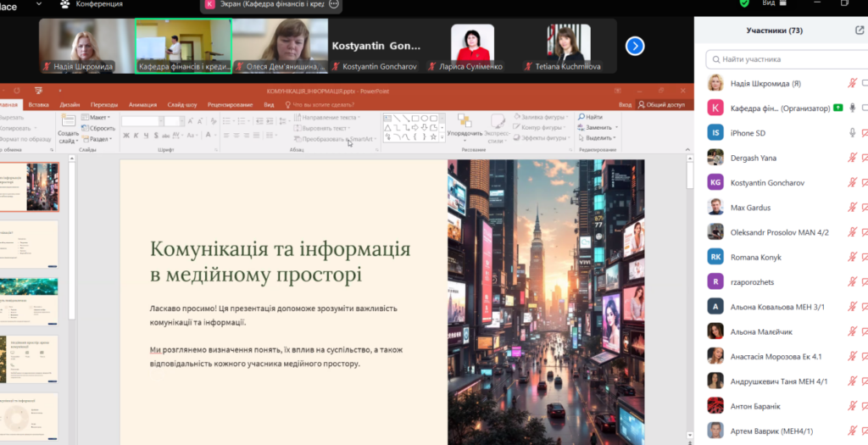Open the Вид view dropdown in Zoom

pyautogui.click(x=773, y=3)
